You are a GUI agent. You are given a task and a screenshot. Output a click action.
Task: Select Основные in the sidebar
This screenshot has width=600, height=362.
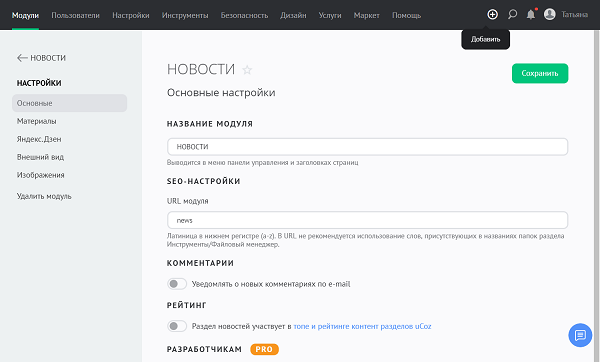point(69,103)
